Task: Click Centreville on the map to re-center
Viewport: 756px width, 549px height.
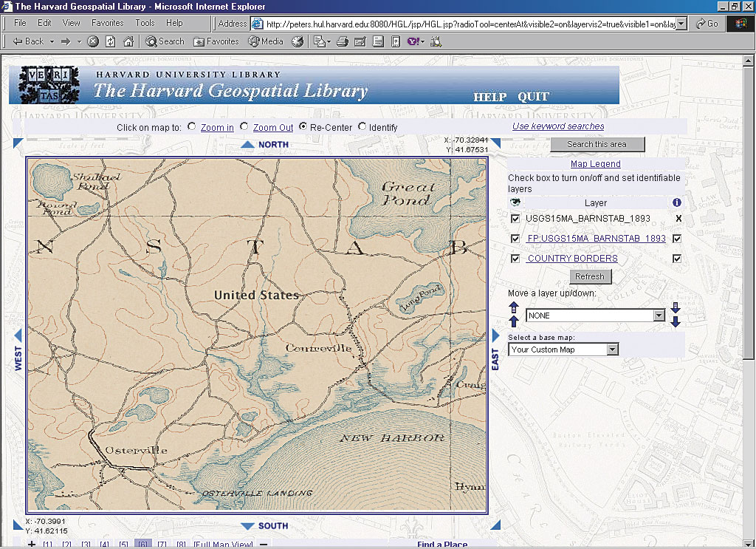Action: [319, 348]
